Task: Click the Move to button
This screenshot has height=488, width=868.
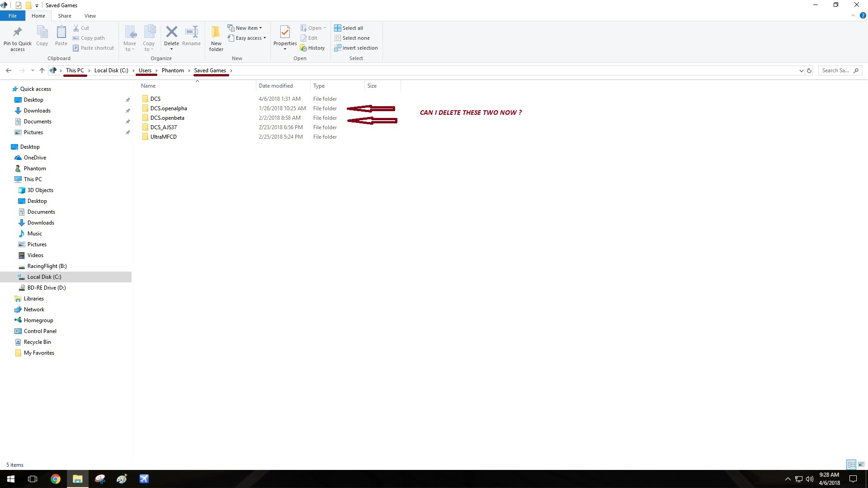Action: point(130,38)
